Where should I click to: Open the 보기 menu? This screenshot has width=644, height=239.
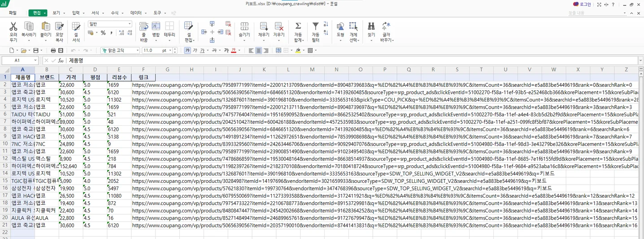click(56, 13)
